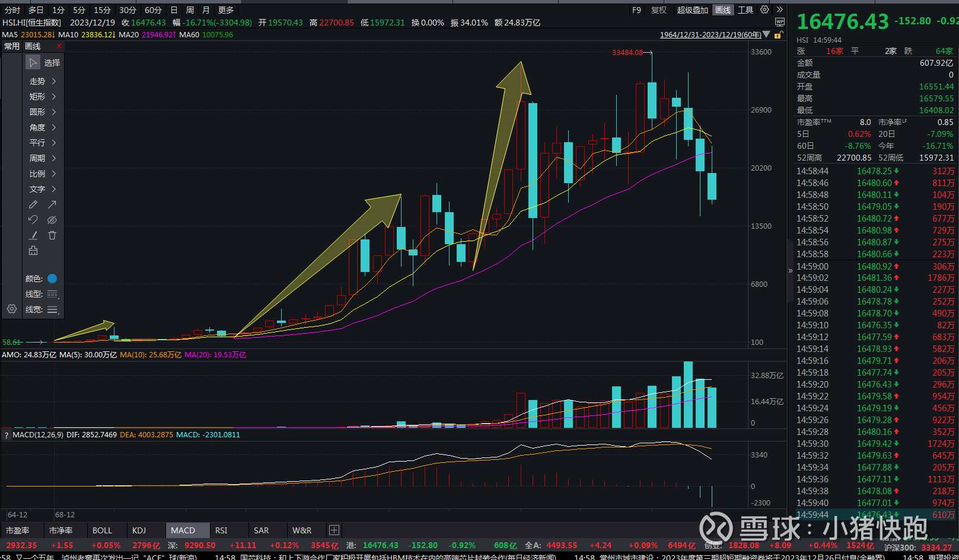Viewport: 959px width, 560px height.
Task: Select the 60分 period
Action: point(153,10)
